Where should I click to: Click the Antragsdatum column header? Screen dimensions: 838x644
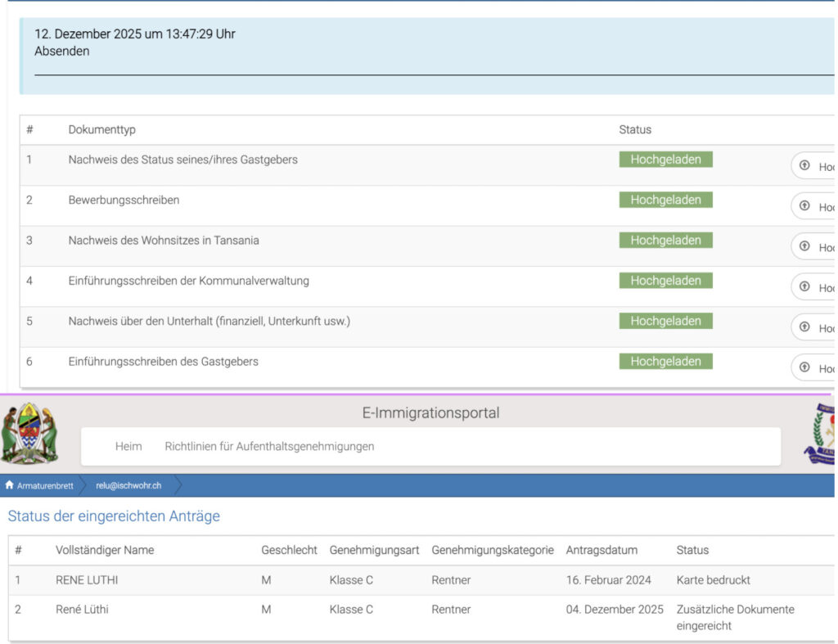601,550
